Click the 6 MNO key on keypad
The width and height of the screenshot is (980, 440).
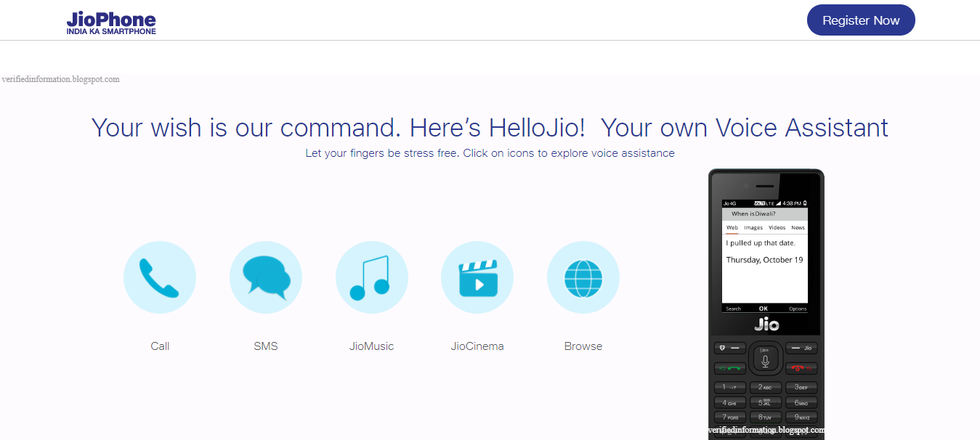click(x=801, y=402)
